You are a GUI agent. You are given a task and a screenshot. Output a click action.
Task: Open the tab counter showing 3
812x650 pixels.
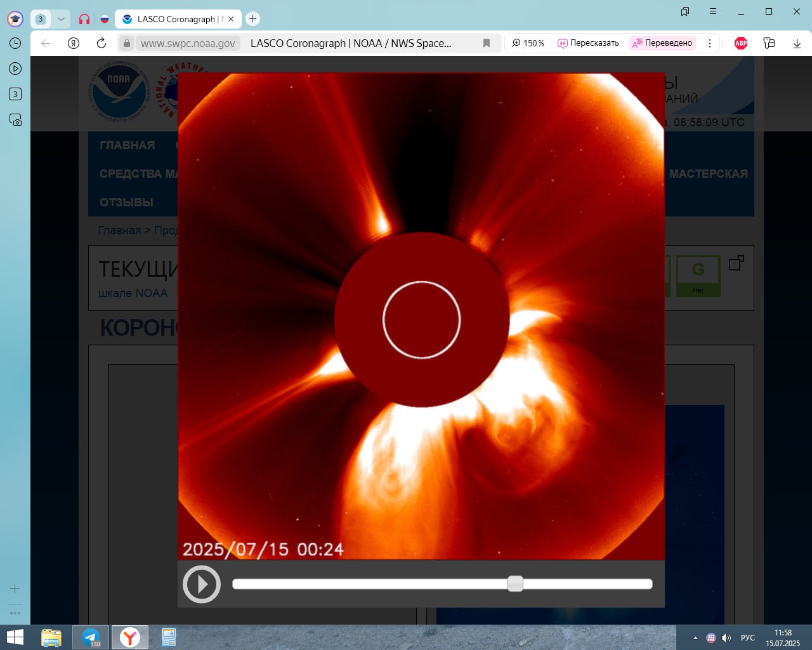[x=41, y=19]
